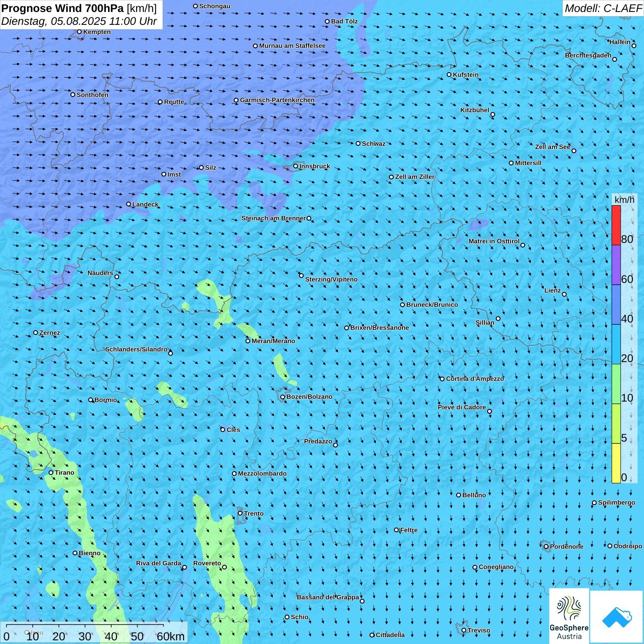Click the Bassano del Grappa label
Screen dimensions: 644x644
pyautogui.click(x=328, y=597)
